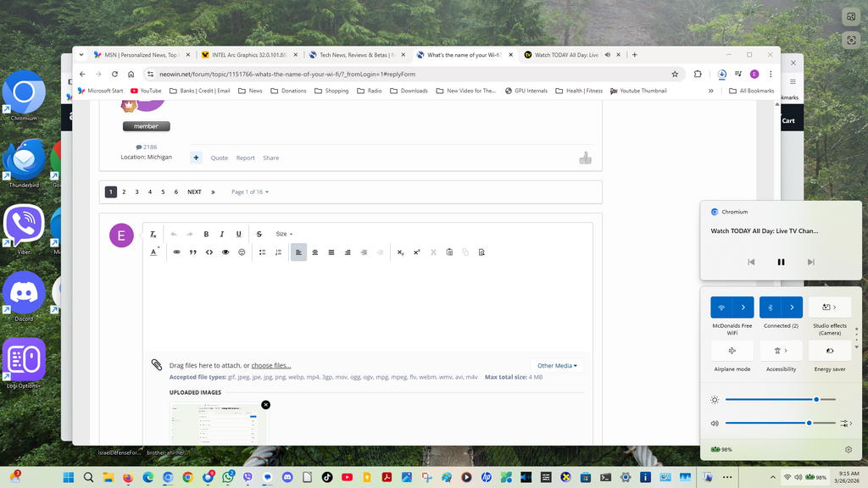Insert a code block in editor
This screenshot has width=868, height=488.
[x=209, y=252]
